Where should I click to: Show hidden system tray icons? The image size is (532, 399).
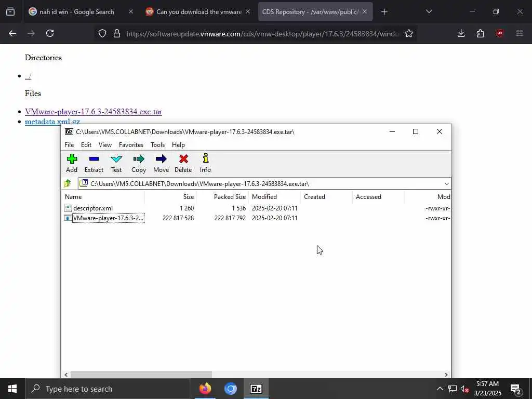440,389
